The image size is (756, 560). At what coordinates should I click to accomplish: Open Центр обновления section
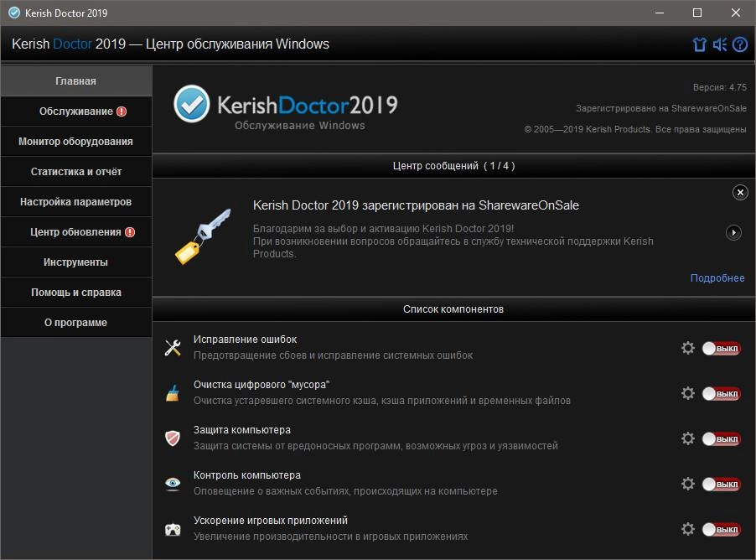click(76, 232)
